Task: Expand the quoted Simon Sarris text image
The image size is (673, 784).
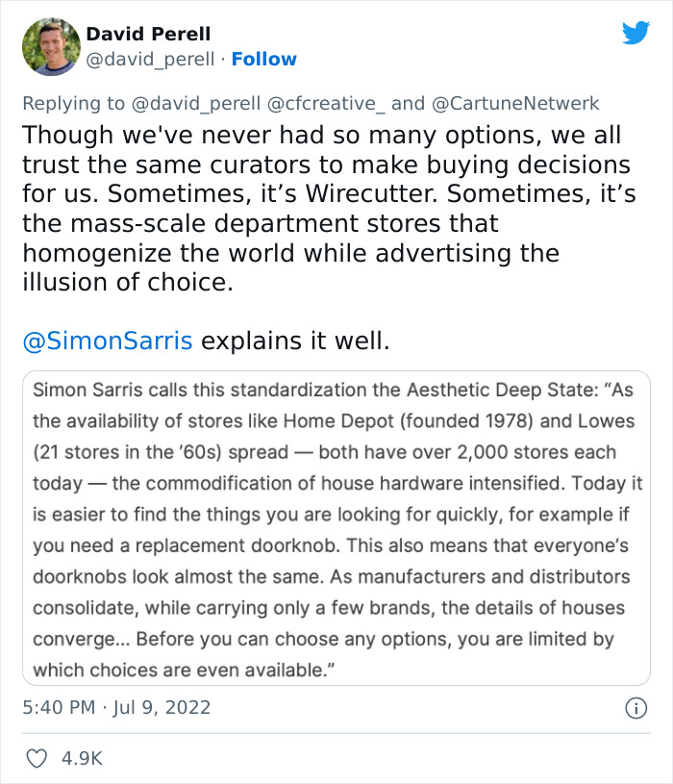Action: [x=336, y=528]
